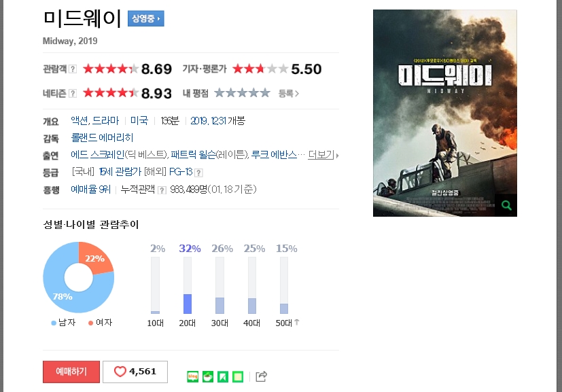Open the 액션 genre link
The image size is (562, 392).
click(80, 121)
